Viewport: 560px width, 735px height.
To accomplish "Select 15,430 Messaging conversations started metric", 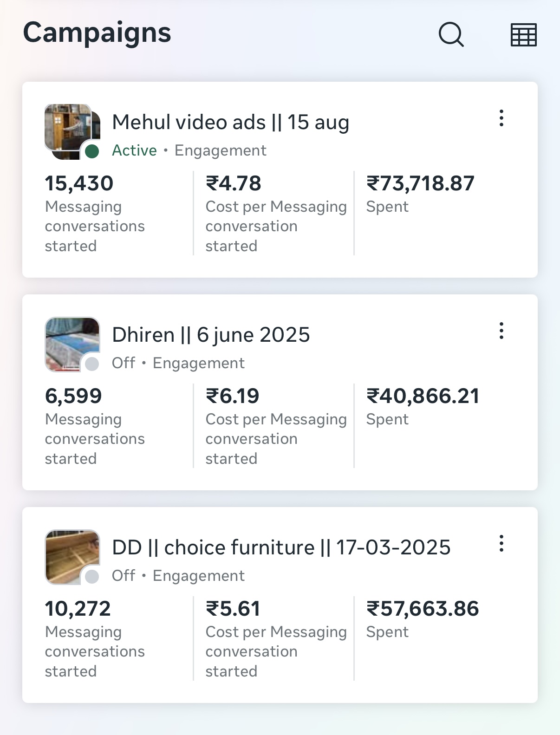I will click(x=79, y=184).
